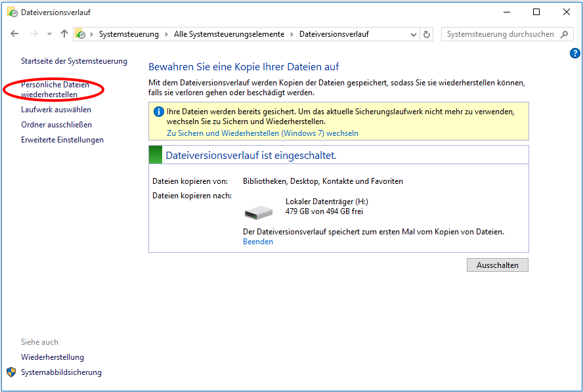This screenshot has width=583, height=392.
Task: Click the Dateiversionsverlauf icon in address bar
Action: pyautogui.click(x=80, y=34)
